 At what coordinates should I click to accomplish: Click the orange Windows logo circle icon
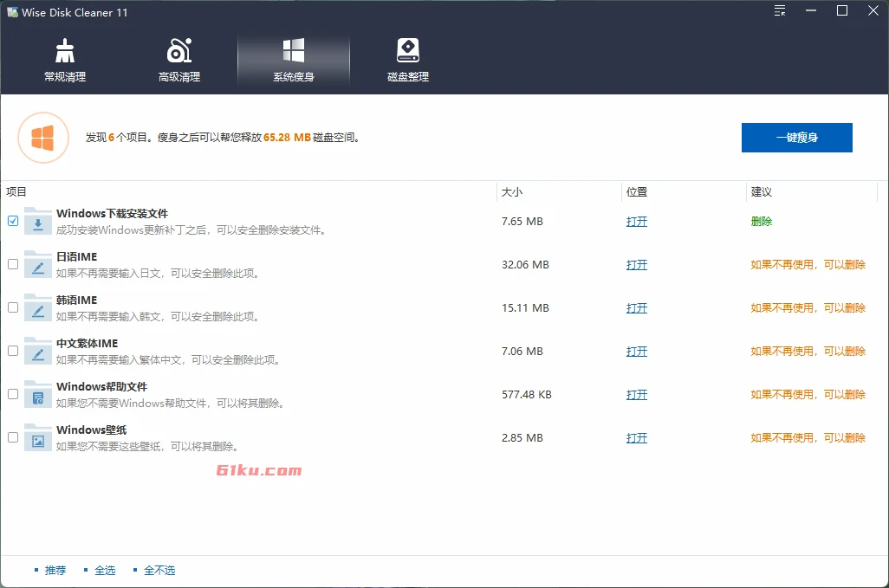click(x=43, y=138)
